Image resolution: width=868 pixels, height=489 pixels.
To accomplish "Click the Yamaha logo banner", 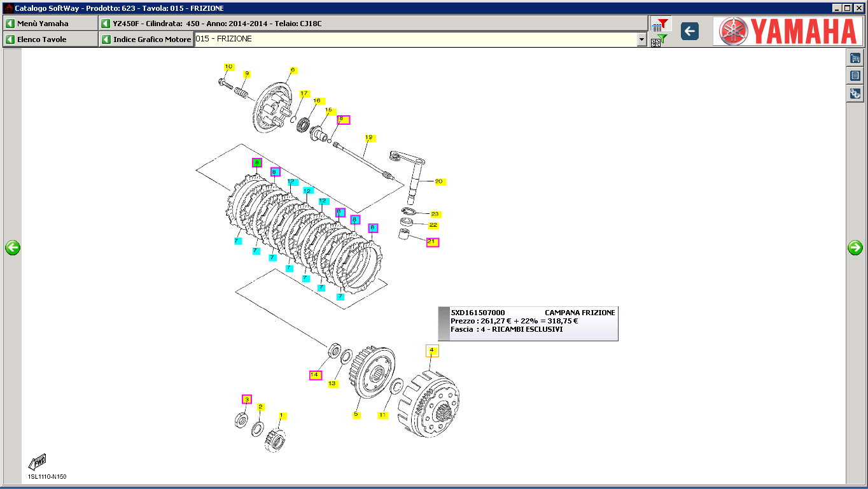I will (x=788, y=31).
